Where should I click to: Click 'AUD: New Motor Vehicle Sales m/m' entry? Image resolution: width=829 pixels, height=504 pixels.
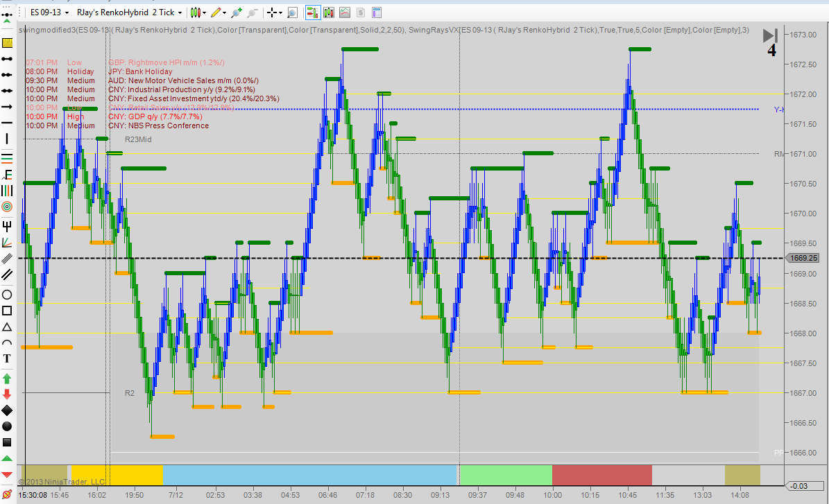pos(183,81)
